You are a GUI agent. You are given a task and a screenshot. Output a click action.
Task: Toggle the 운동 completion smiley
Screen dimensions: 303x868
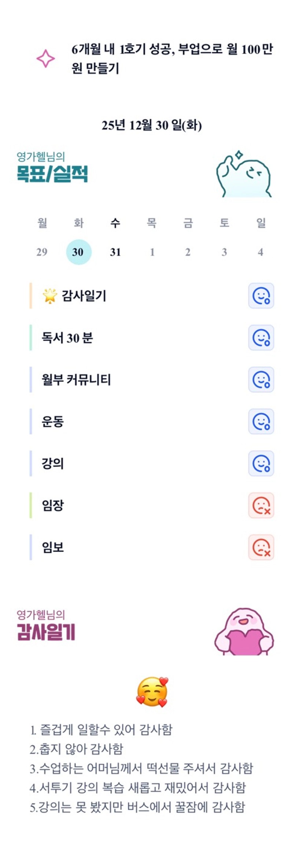coord(261,422)
